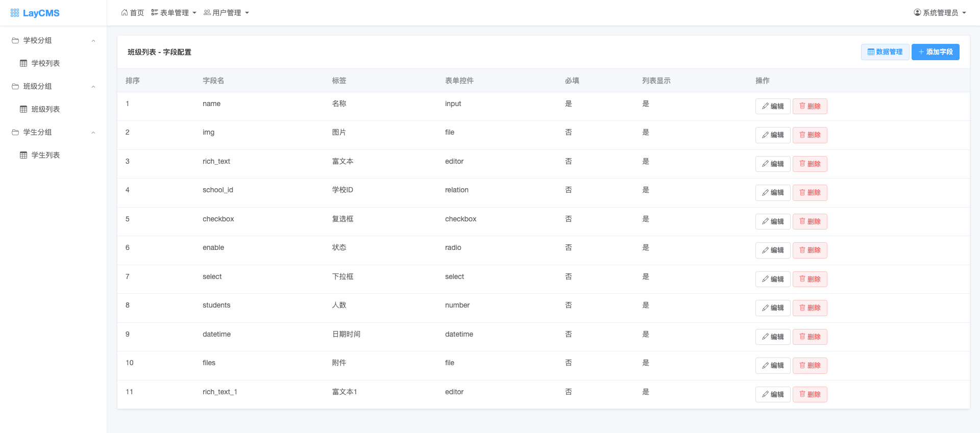Collapse the 学生分组 sidebar group chevron

point(93,133)
